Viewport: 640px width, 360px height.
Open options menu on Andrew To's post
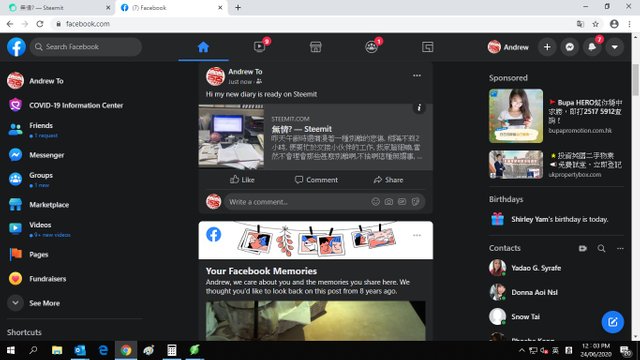point(417,76)
